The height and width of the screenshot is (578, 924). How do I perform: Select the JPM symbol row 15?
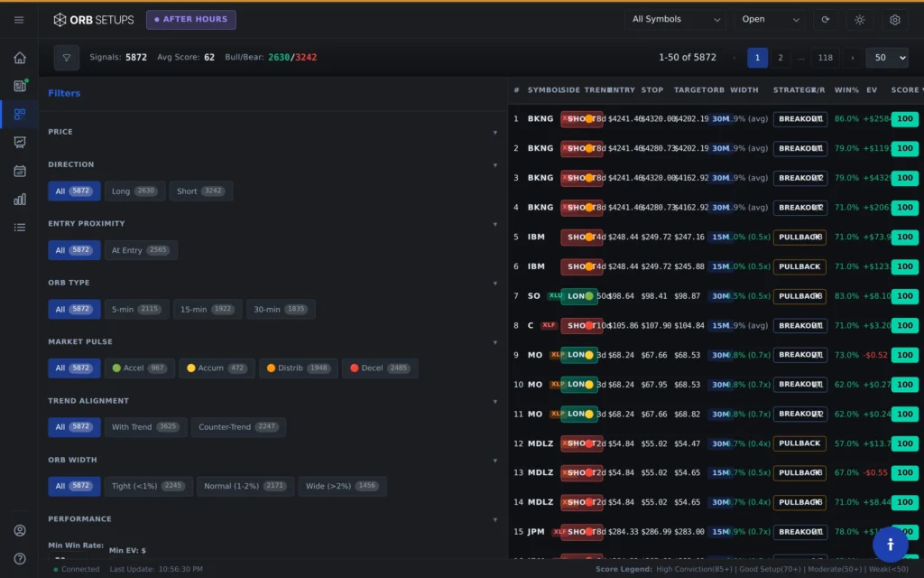(536, 532)
